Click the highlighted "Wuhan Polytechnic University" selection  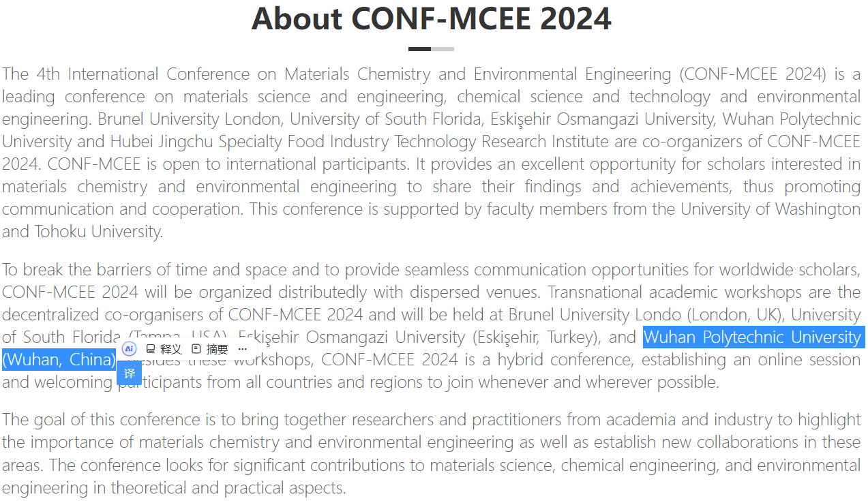751,337
